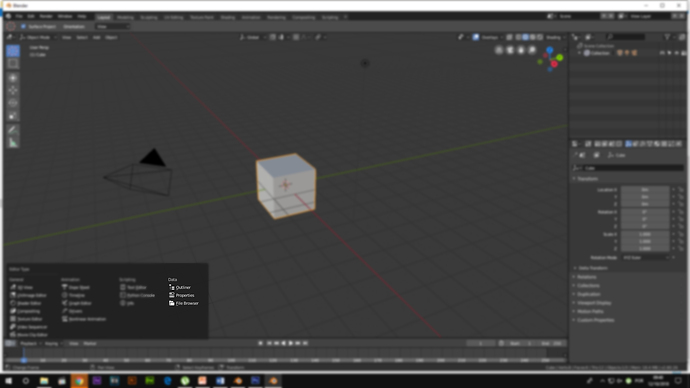Select File Browser editor type
Screen dimensions: 690x388
pos(184,303)
